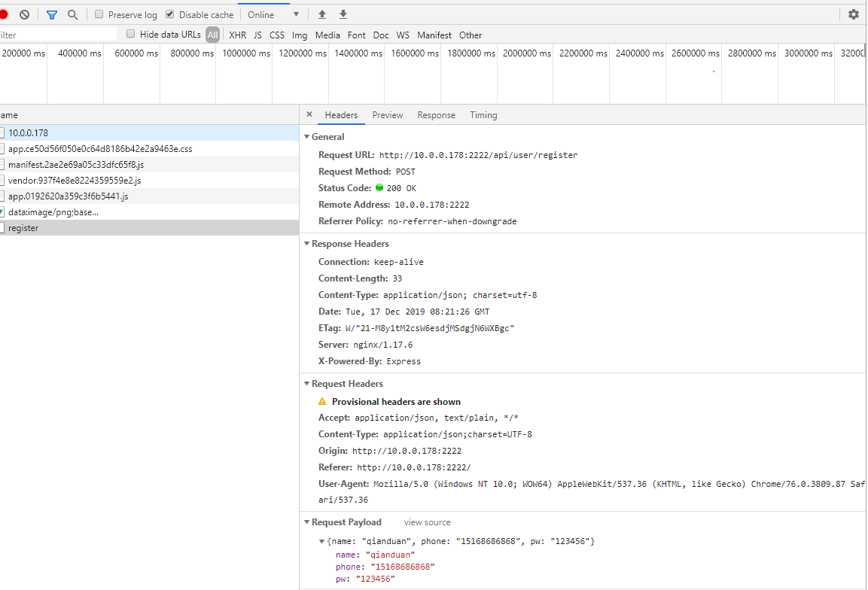Select the data:image/png;base... request

coord(150,212)
